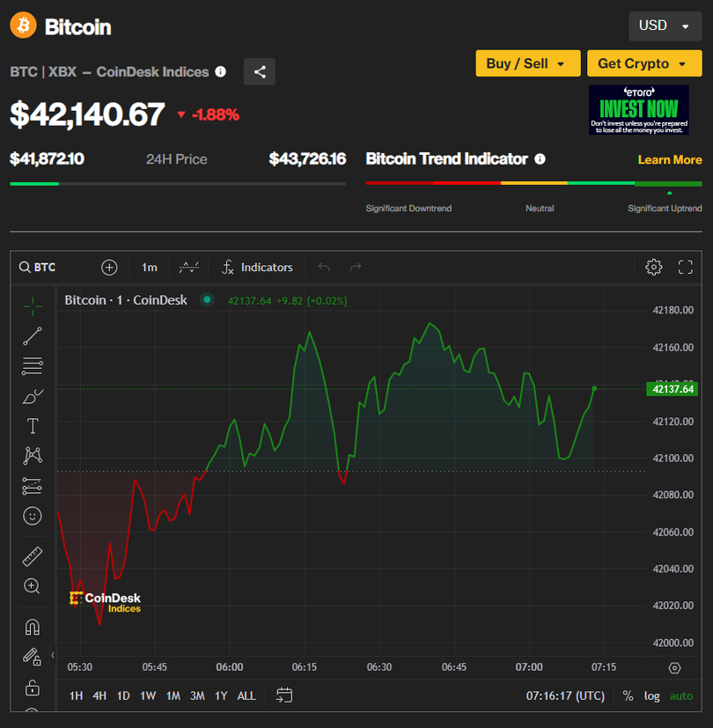Toggle log scale on chart
The image size is (713, 728).
(651, 695)
